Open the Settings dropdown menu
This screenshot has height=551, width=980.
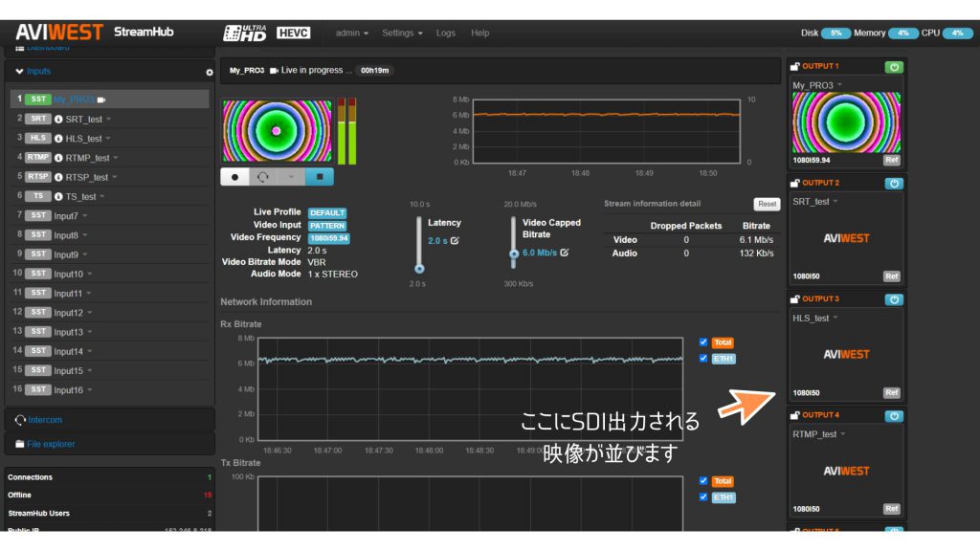pyautogui.click(x=403, y=33)
